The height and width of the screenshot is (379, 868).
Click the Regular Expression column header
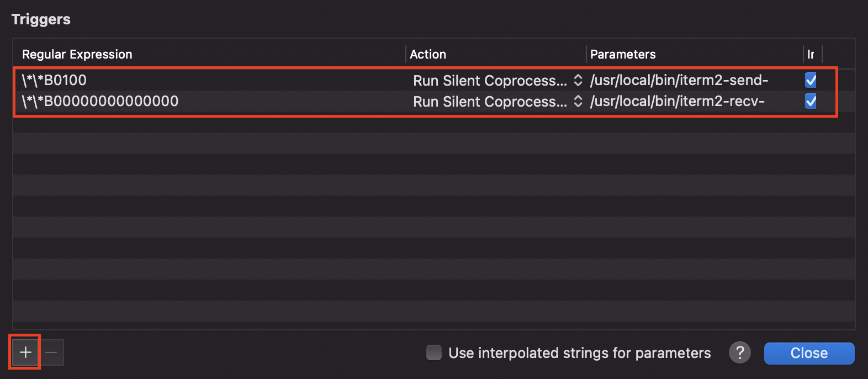pos(77,54)
